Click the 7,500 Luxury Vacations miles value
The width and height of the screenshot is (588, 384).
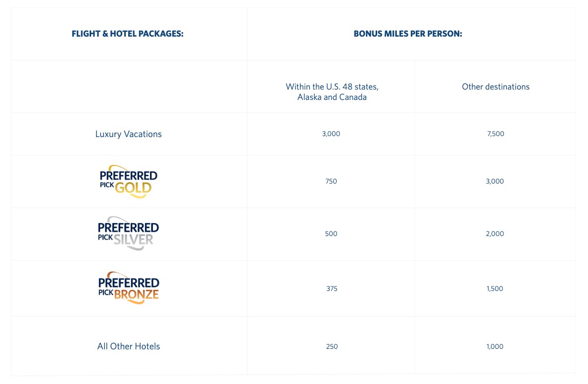click(x=495, y=134)
